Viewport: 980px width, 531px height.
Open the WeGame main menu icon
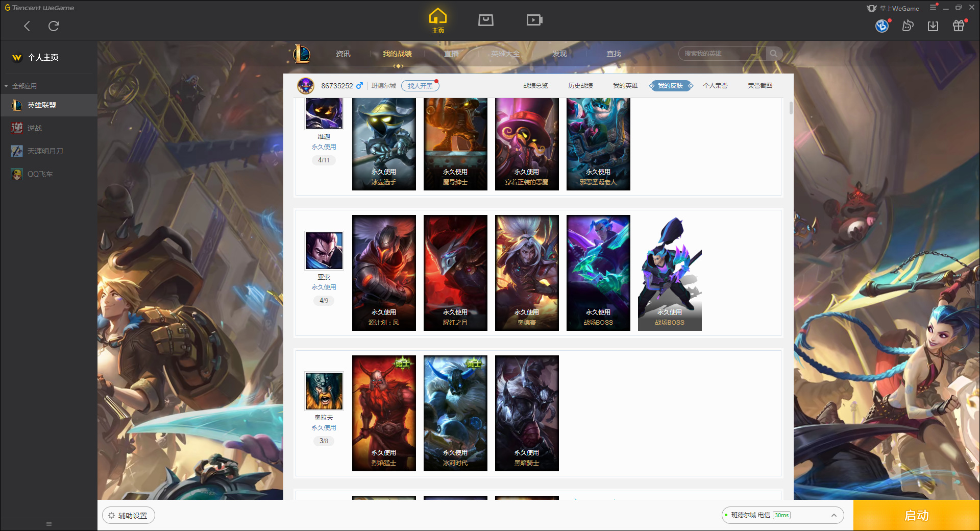tap(933, 7)
